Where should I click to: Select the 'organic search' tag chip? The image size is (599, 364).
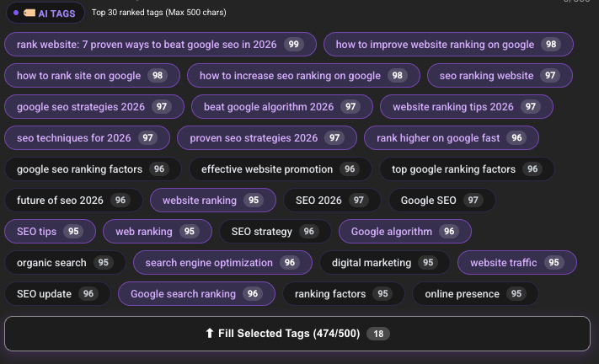(x=65, y=262)
